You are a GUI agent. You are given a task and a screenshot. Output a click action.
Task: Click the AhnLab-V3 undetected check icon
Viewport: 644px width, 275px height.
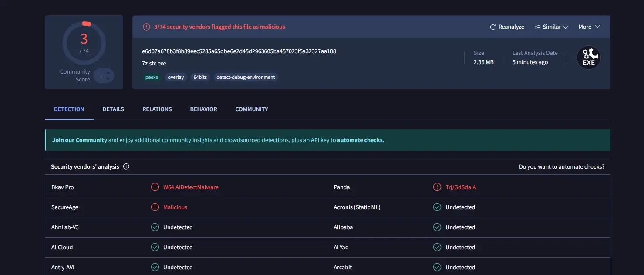(155, 227)
